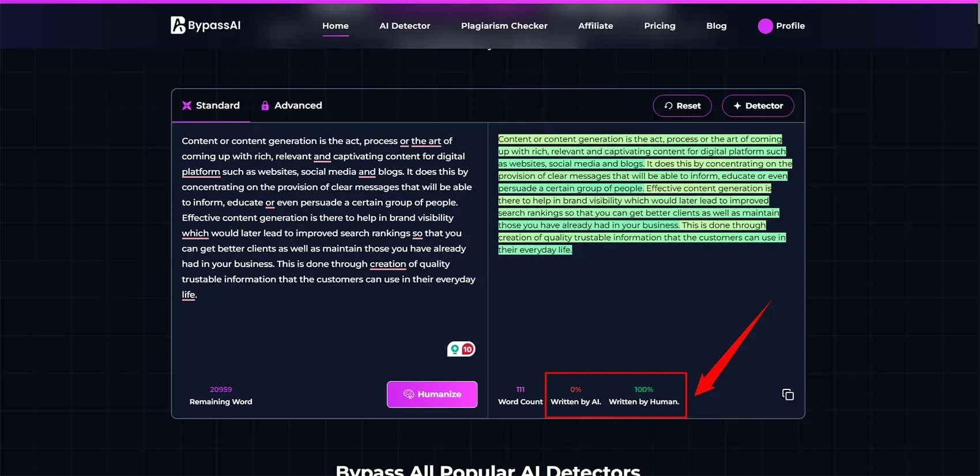
Task: Click the lock icon beside Advanced
Action: (265, 106)
